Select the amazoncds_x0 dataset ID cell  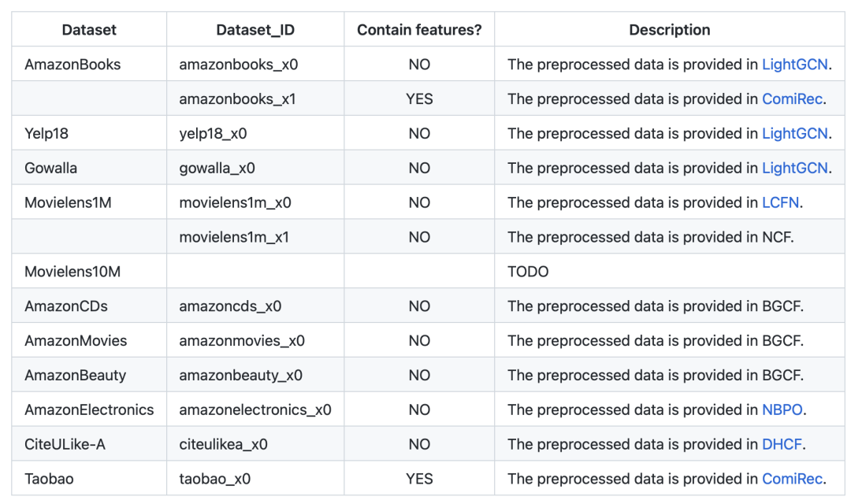tap(230, 306)
